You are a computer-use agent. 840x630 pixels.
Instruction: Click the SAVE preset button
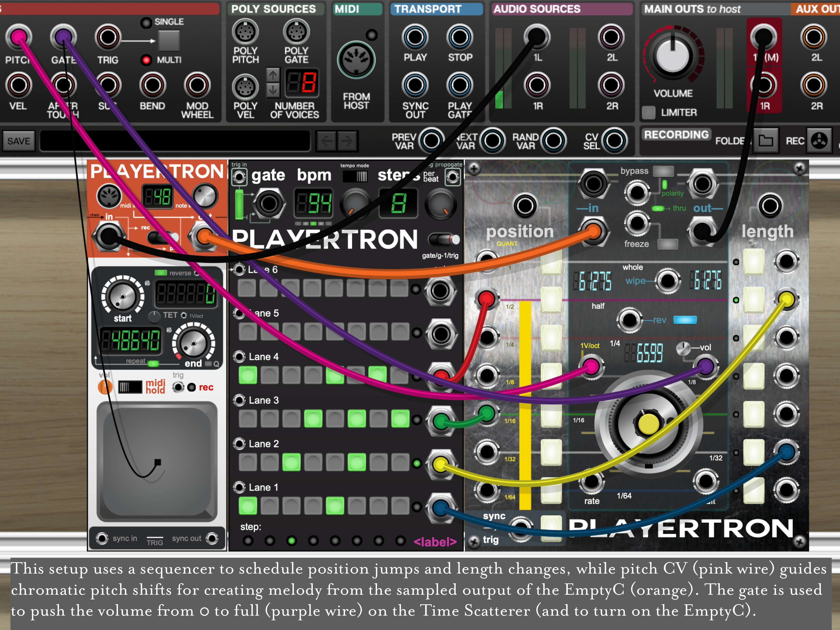point(19,141)
